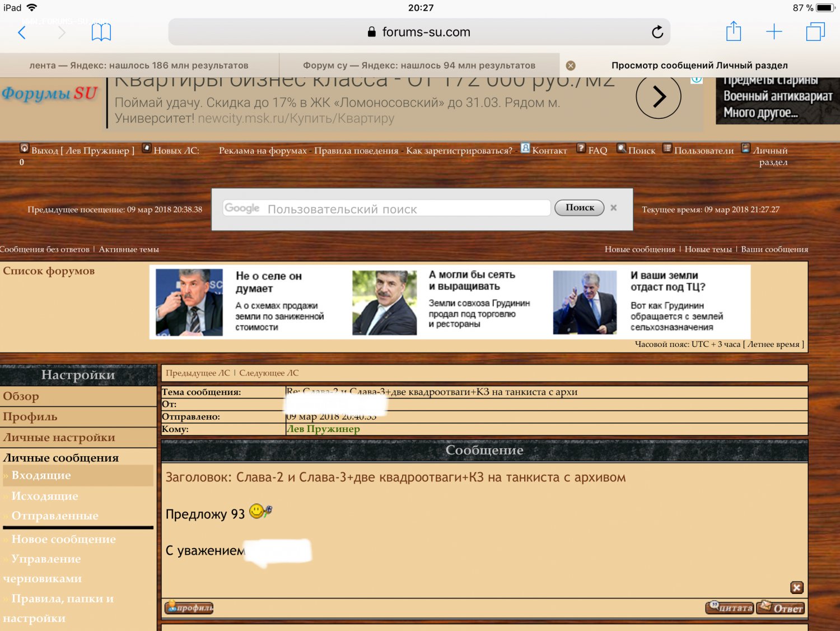The width and height of the screenshot is (840, 631).
Task: Show all open tabs overview
Action: pyautogui.click(x=815, y=32)
